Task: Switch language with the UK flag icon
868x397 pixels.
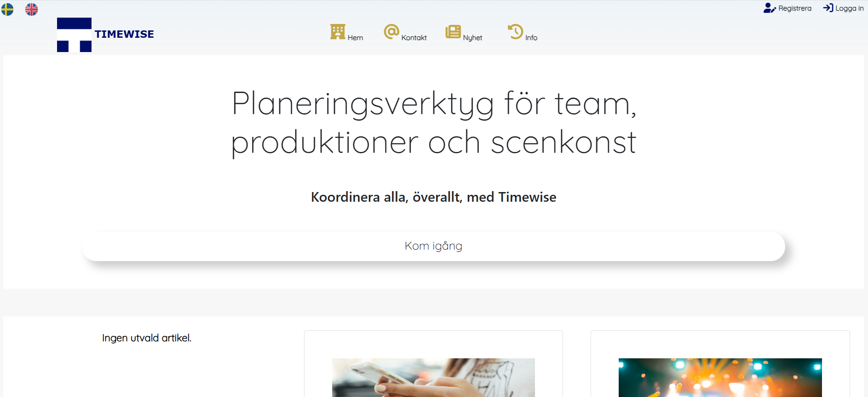Action: coord(32,9)
